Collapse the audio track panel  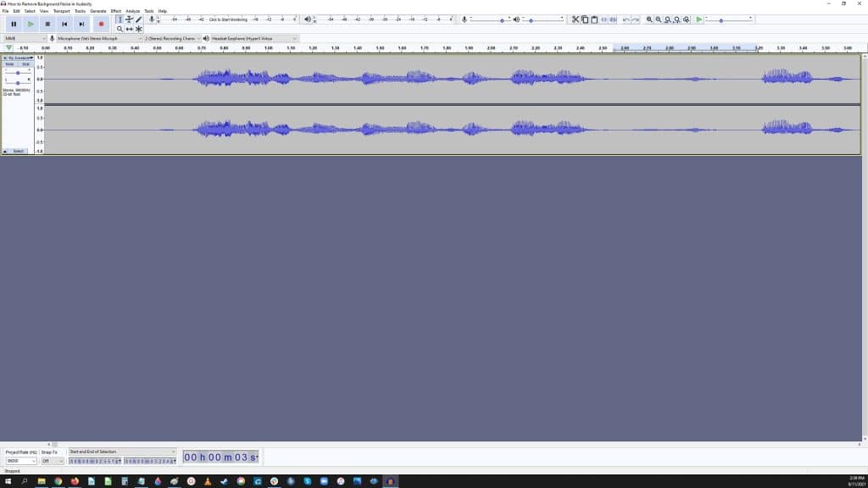pos(4,151)
